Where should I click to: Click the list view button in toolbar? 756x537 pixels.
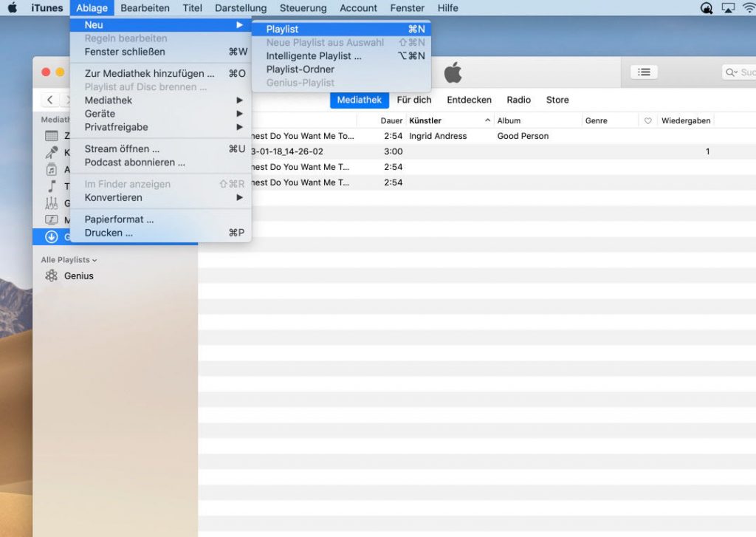644,72
